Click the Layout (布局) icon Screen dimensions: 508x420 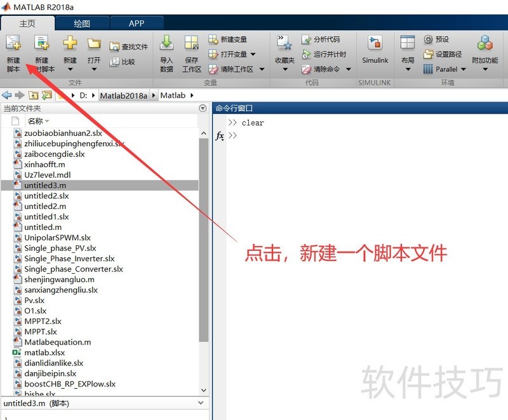408,43
